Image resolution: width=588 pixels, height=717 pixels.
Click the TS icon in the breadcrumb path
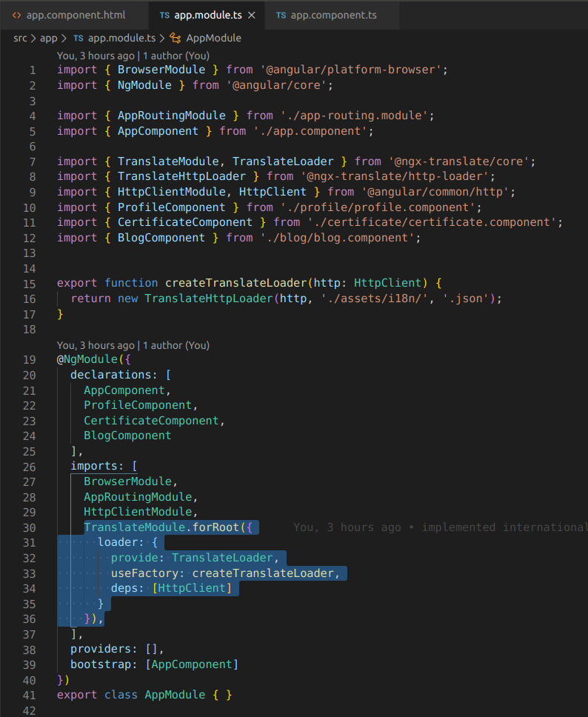pos(78,38)
